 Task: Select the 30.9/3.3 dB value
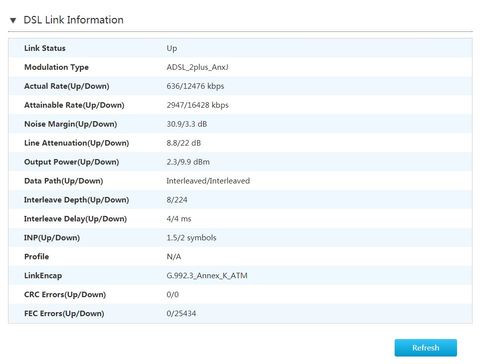pos(187,124)
